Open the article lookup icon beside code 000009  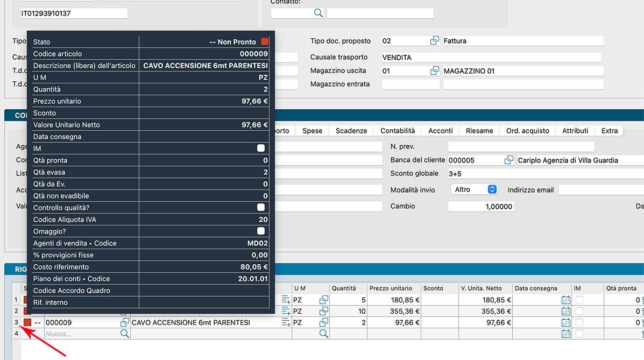click(x=124, y=322)
